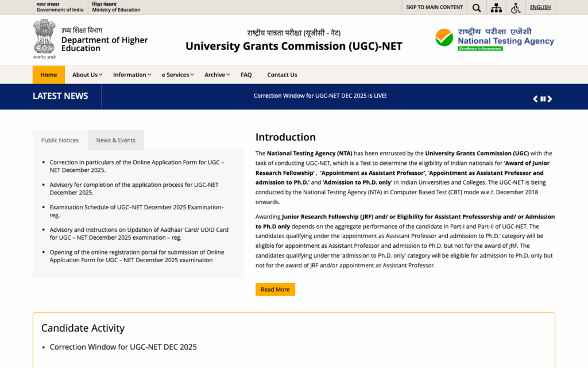Screen dimensions: 588x368
Task: Open the website search icon
Action: tap(476, 7)
